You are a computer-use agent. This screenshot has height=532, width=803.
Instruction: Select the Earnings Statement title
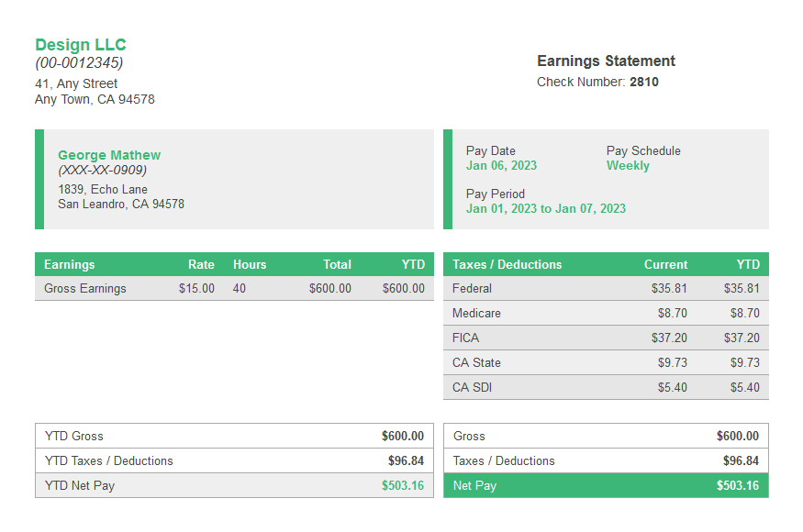point(606,61)
